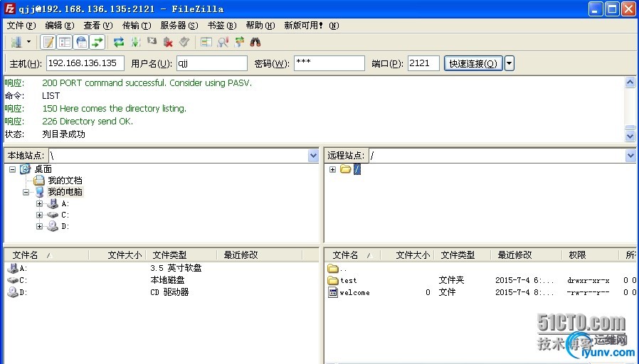
Task: Select 我的电脑 in local tree
Action: 65,192
